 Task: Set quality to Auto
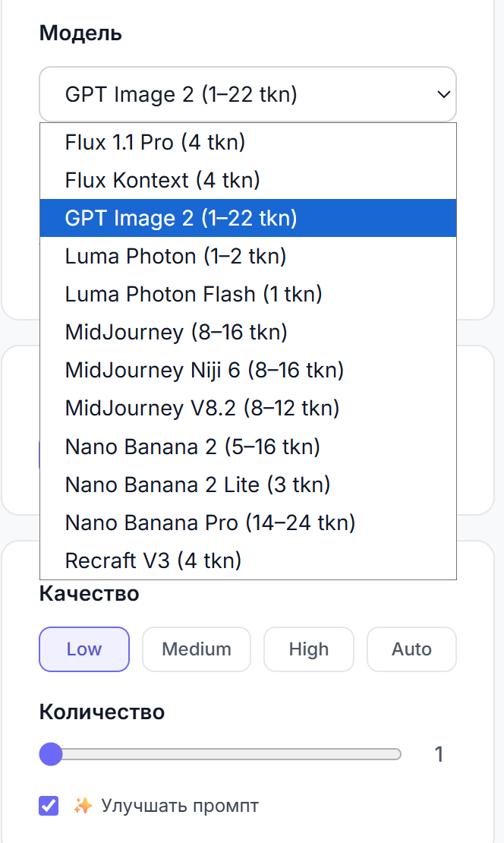click(x=411, y=649)
